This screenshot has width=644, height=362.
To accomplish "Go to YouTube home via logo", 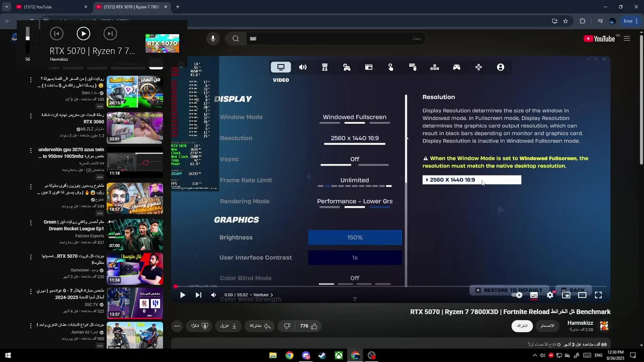I will [599, 39].
